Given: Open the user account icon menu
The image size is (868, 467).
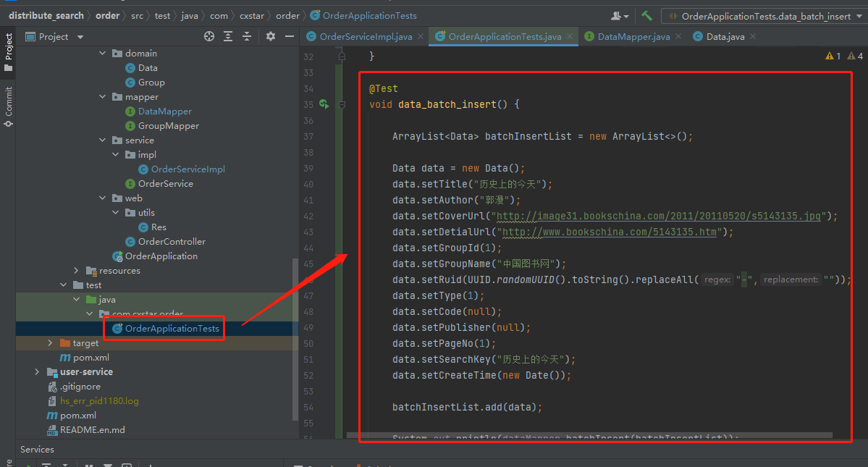Looking at the screenshot, I should [x=620, y=16].
